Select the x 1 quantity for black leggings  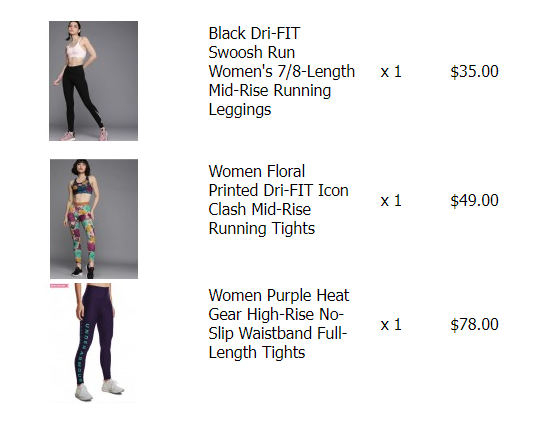pyautogui.click(x=391, y=72)
